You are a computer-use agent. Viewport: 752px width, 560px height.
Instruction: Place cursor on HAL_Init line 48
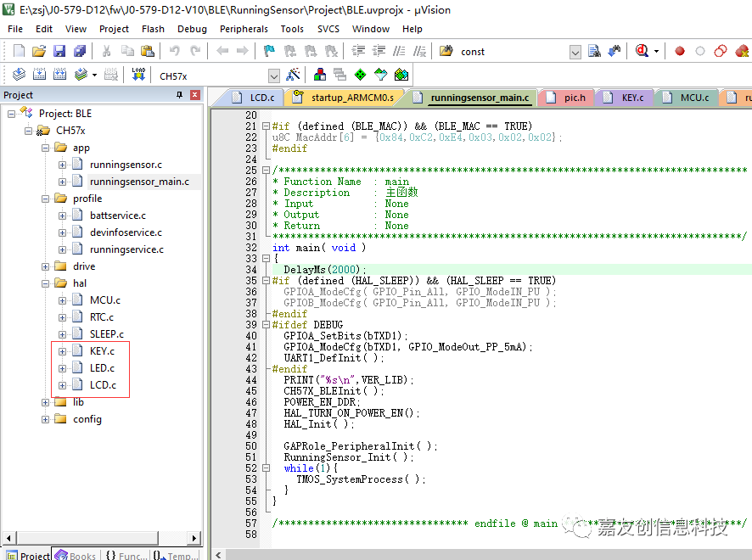coord(319,424)
